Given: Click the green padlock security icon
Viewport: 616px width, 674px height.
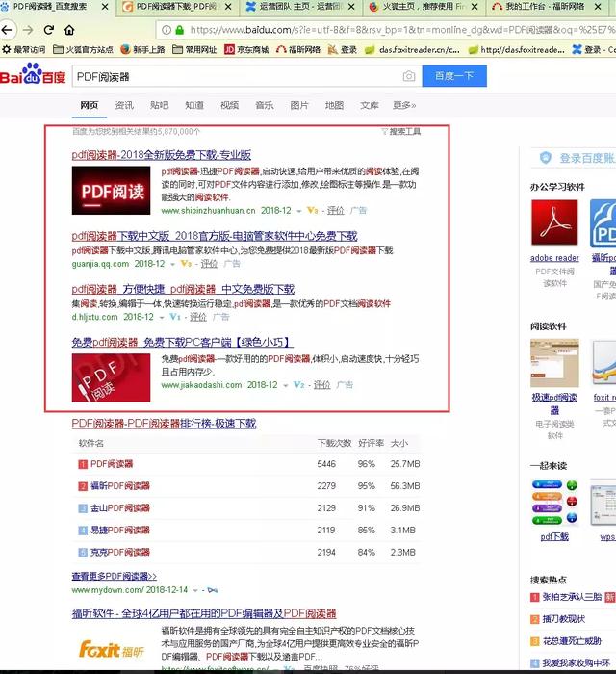Looking at the screenshot, I should [180, 30].
